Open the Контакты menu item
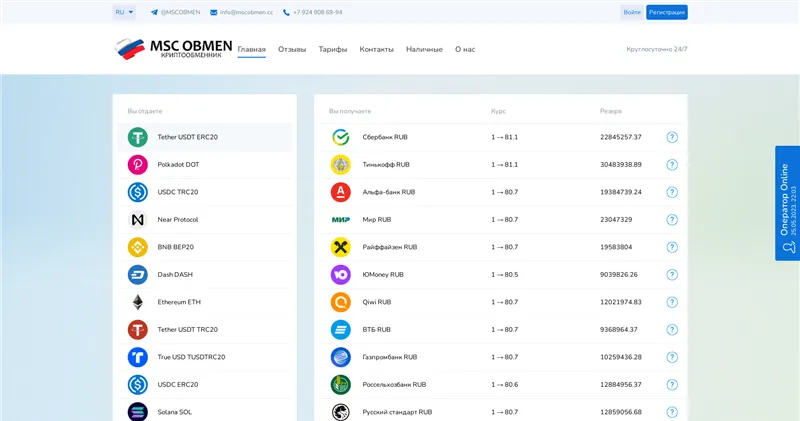This screenshot has height=421, width=800. (x=377, y=49)
